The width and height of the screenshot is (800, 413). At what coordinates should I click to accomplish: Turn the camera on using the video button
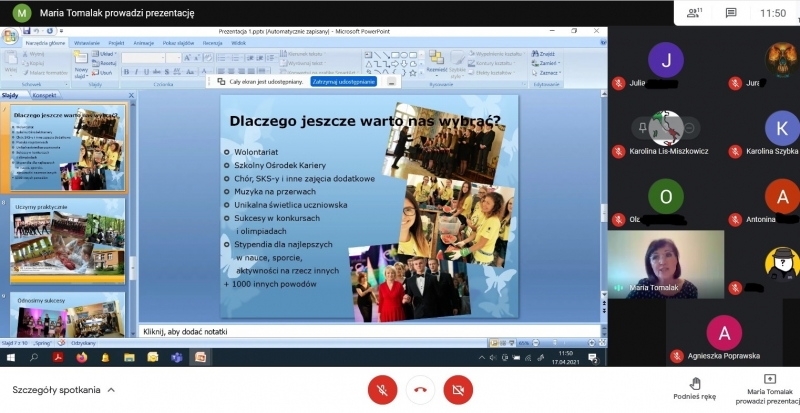pyautogui.click(x=458, y=390)
